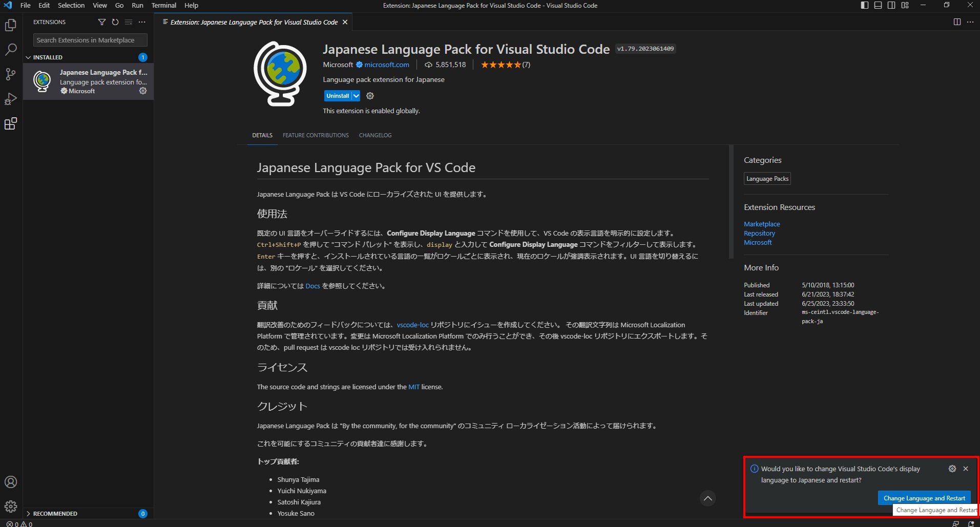The width and height of the screenshot is (980, 527).
Task: Clear extensions search results icon
Action: (x=129, y=22)
